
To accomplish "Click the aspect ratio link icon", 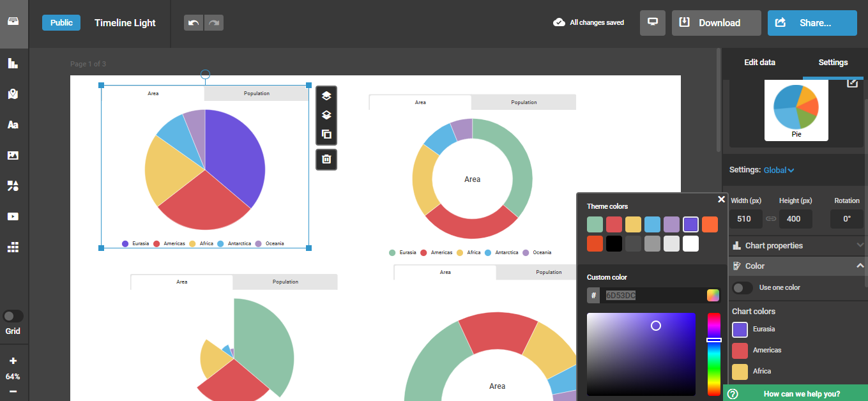I will point(771,218).
